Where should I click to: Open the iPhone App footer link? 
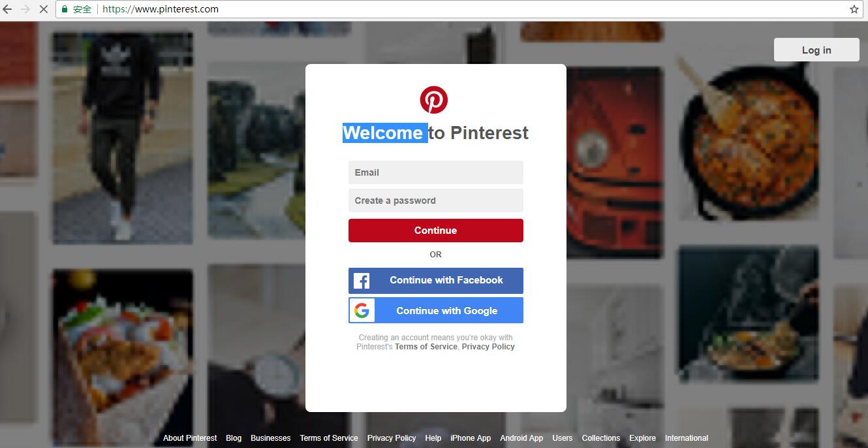point(471,438)
